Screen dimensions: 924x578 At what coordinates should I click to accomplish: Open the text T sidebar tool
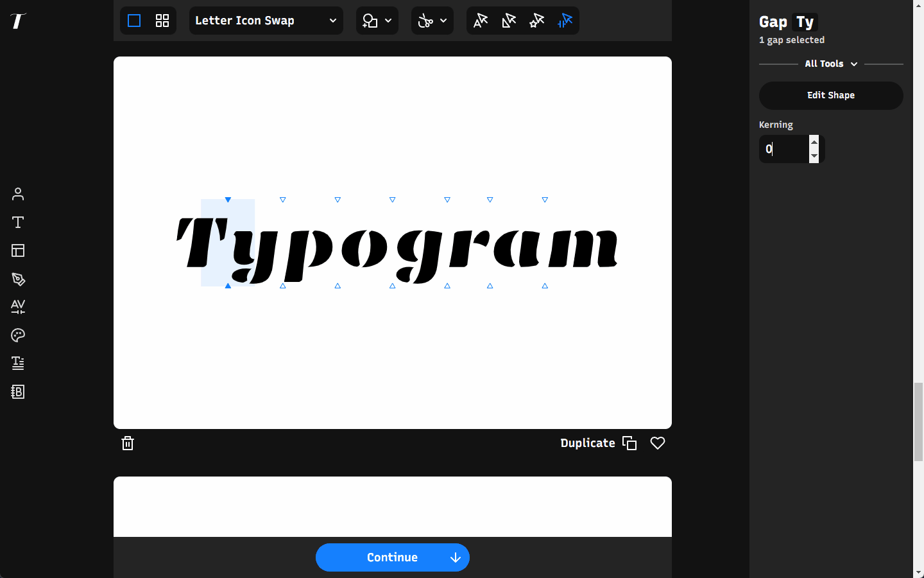click(x=18, y=222)
